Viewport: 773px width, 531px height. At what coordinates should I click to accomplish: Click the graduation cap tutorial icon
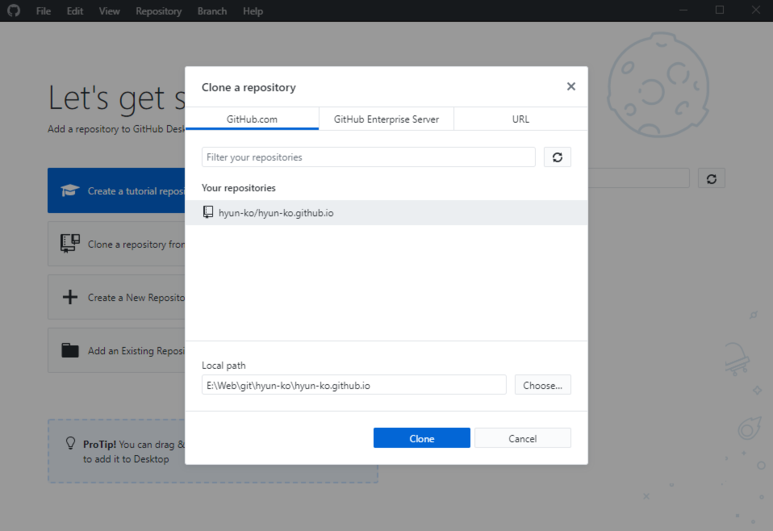tap(70, 190)
